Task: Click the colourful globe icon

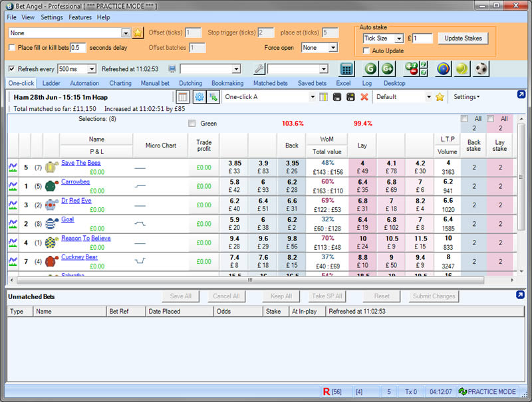Action: (x=444, y=69)
